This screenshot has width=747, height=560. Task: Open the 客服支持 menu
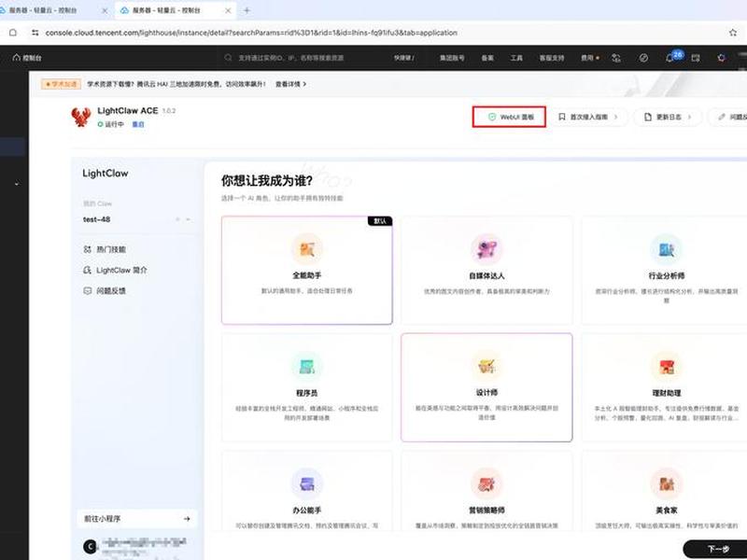click(x=552, y=58)
